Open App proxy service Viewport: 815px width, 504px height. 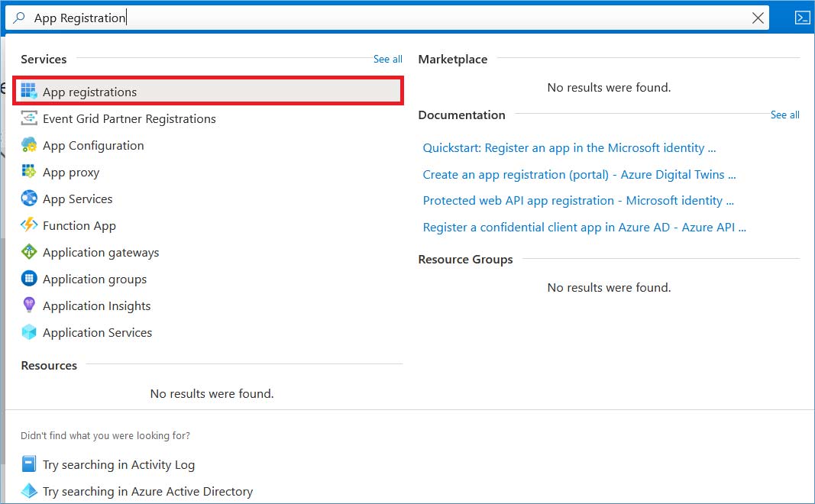click(x=71, y=173)
